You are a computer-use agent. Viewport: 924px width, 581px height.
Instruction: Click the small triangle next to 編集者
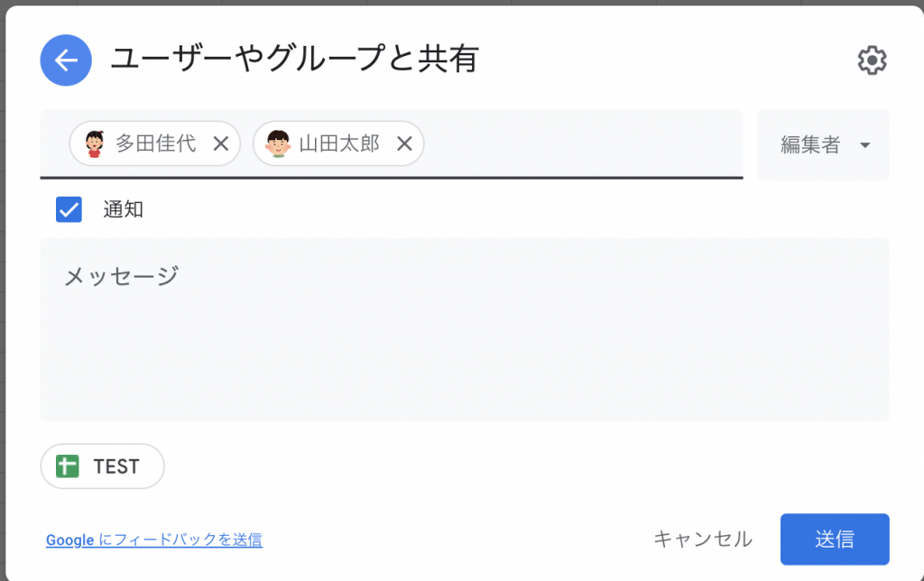[x=865, y=145]
